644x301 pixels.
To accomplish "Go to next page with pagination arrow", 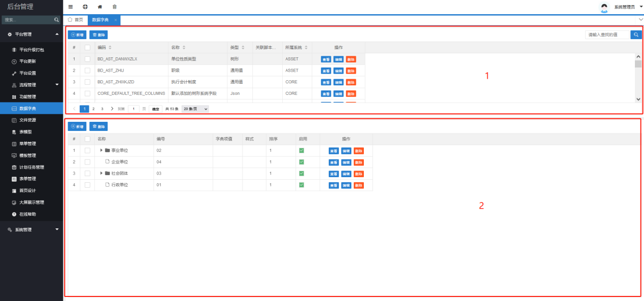I will coord(112,109).
